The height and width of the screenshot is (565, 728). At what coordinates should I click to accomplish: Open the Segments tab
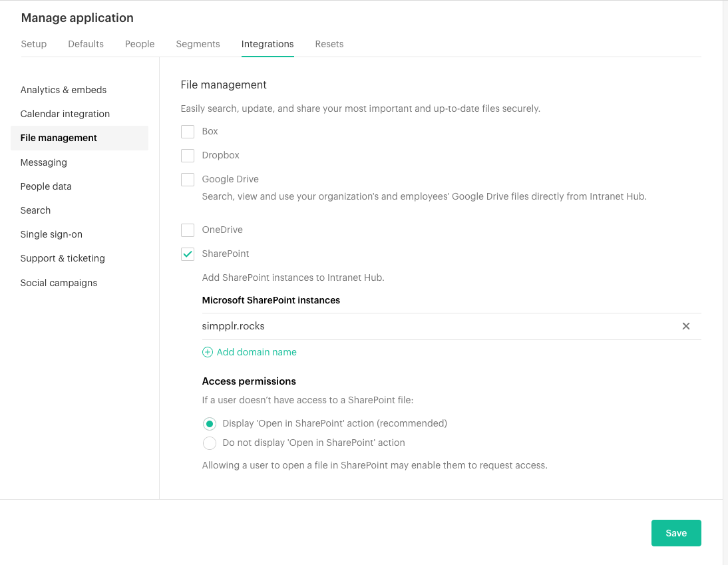(x=198, y=44)
